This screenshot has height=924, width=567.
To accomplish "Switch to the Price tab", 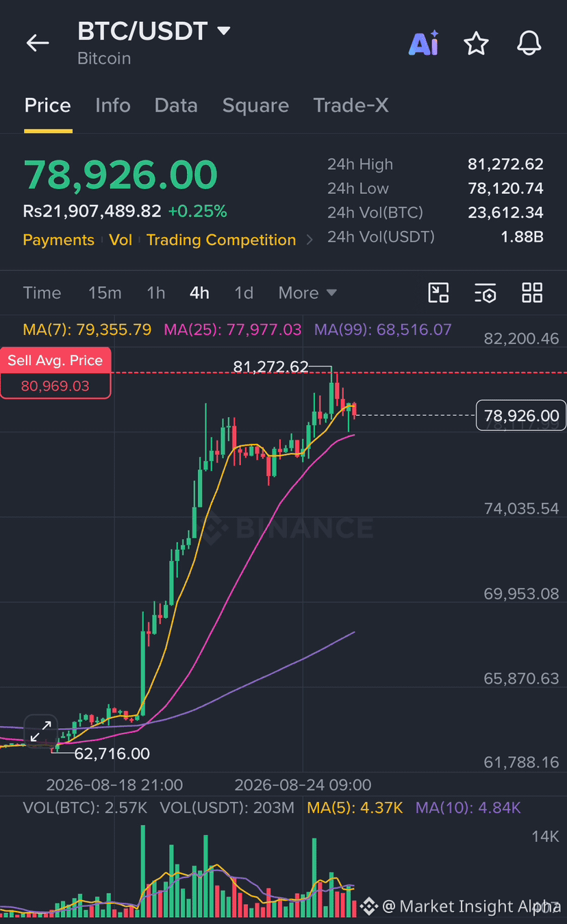I will [48, 105].
